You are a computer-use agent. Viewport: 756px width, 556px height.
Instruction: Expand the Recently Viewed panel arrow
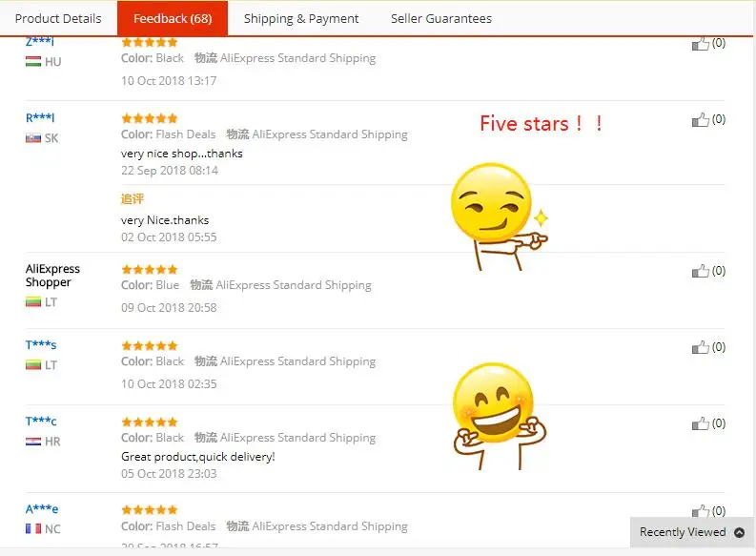pyautogui.click(x=739, y=532)
